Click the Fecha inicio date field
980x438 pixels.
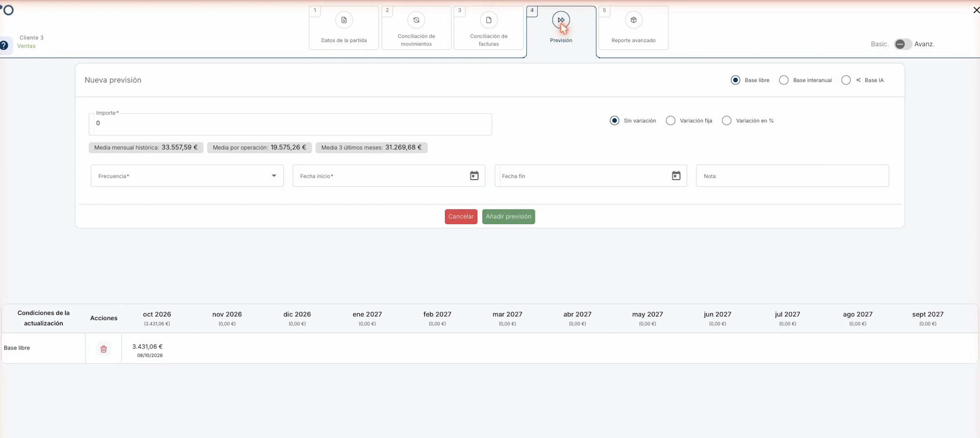pyautogui.click(x=389, y=176)
